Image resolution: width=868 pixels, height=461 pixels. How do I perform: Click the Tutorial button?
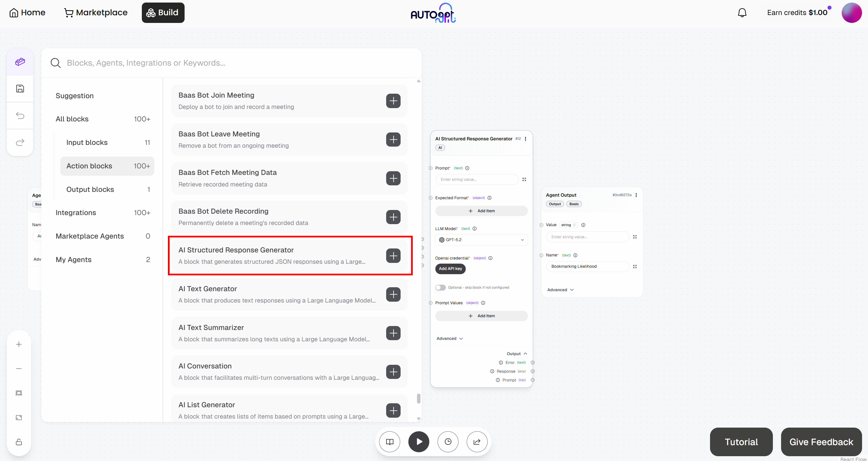click(x=741, y=442)
